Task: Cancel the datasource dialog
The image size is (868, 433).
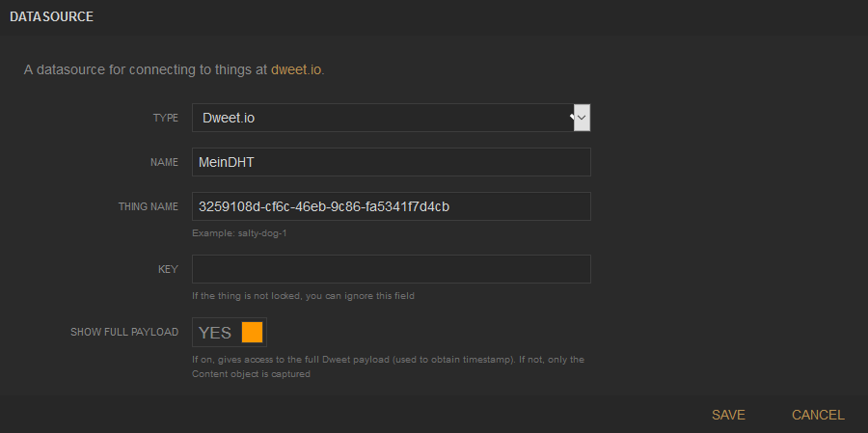Action: coord(818,415)
